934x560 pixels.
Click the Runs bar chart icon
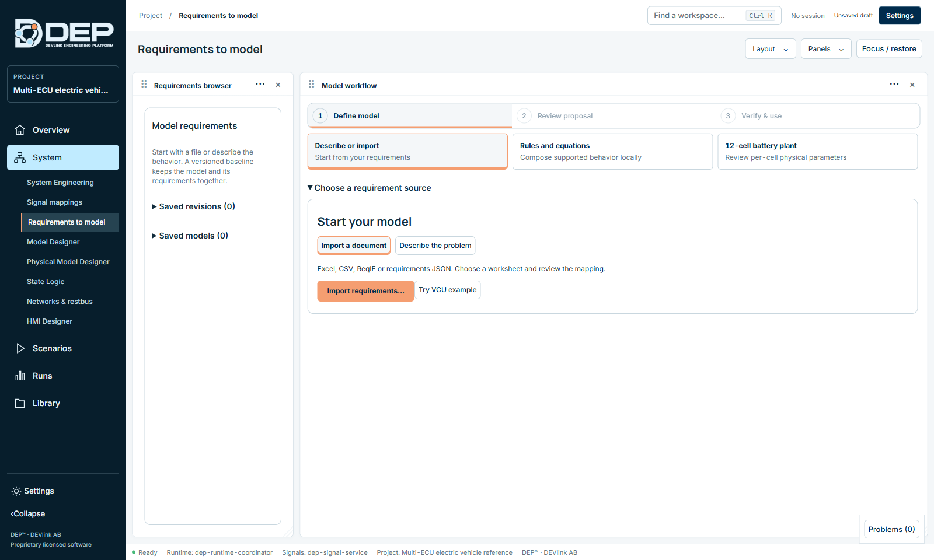(x=20, y=376)
